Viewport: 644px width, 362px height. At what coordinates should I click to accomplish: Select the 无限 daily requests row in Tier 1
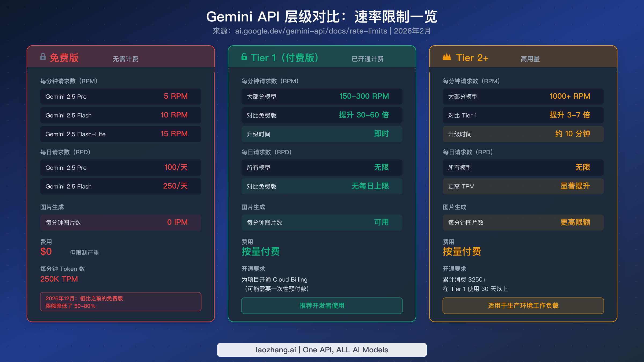click(321, 168)
